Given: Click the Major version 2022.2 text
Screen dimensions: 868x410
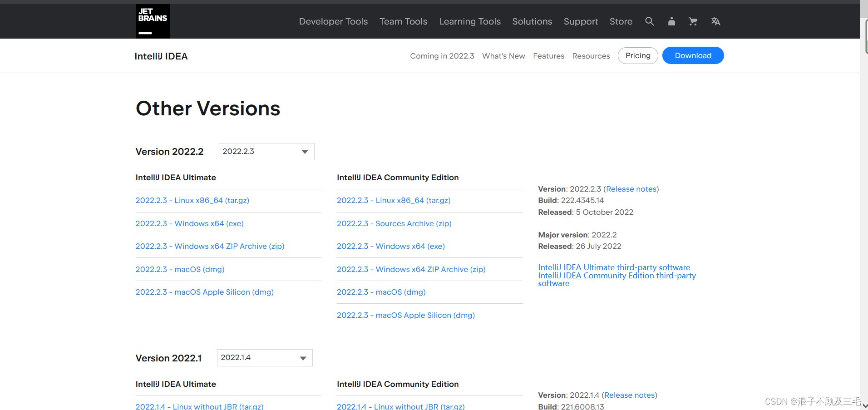Looking at the screenshot, I should [x=577, y=235].
